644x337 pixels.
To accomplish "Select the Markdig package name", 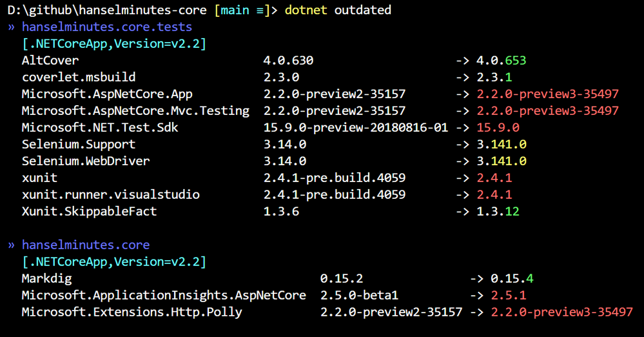I will (x=46, y=278).
